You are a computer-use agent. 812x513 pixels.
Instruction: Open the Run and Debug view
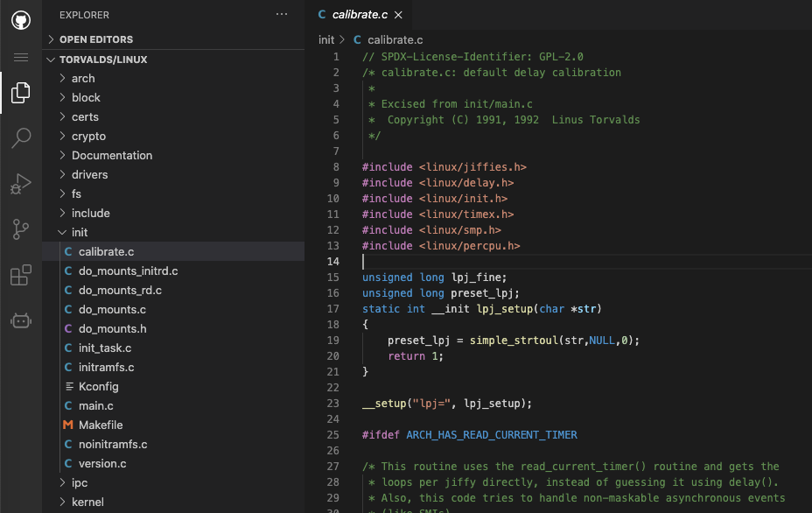point(19,184)
